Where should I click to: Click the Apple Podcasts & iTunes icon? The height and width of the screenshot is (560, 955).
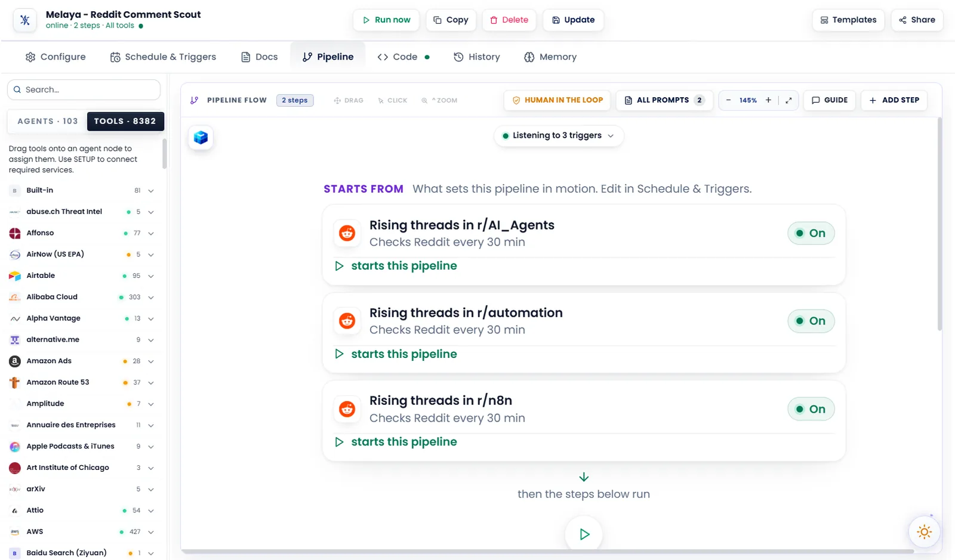(x=15, y=447)
